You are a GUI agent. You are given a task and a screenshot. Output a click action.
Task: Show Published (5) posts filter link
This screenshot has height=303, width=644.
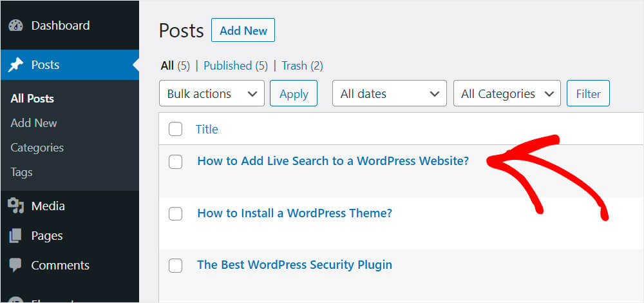tap(236, 66)
